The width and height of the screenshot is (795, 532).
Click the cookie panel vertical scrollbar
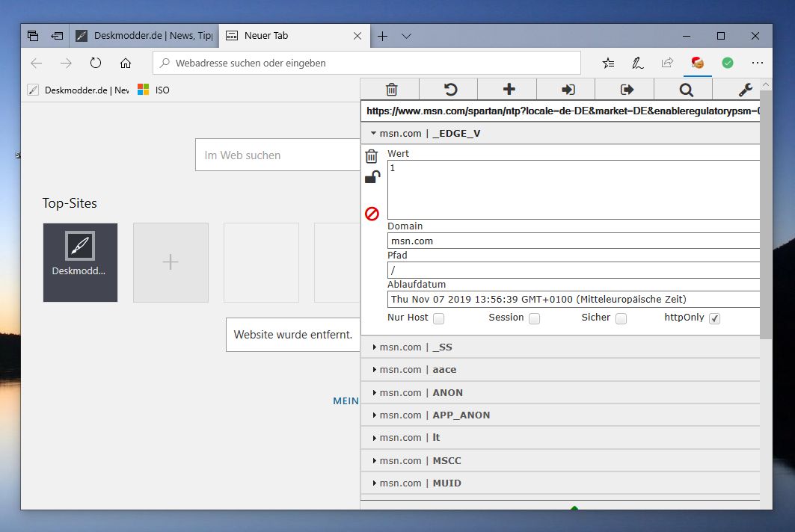(766, 215)
